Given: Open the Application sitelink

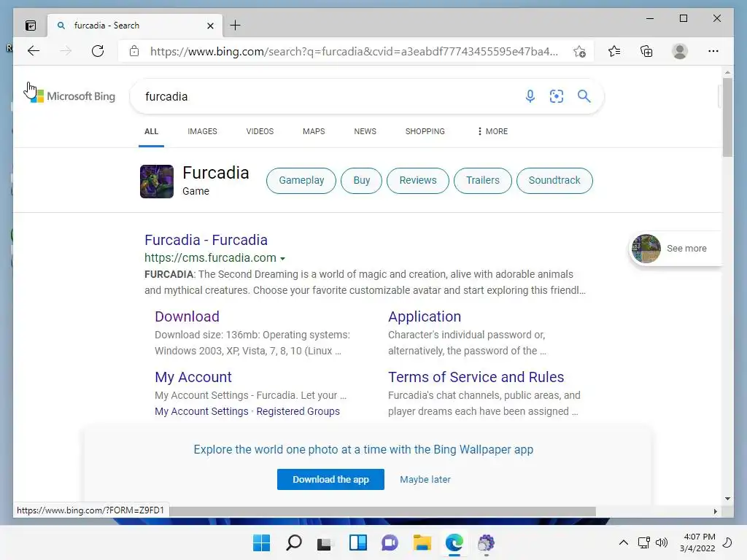Looking at the screenshot, I should point(425,316).
